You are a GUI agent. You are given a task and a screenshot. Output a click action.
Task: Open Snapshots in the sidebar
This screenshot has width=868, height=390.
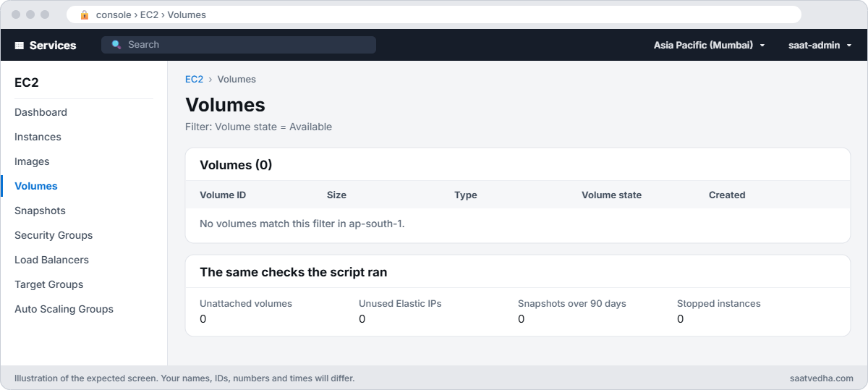(40, 211)
